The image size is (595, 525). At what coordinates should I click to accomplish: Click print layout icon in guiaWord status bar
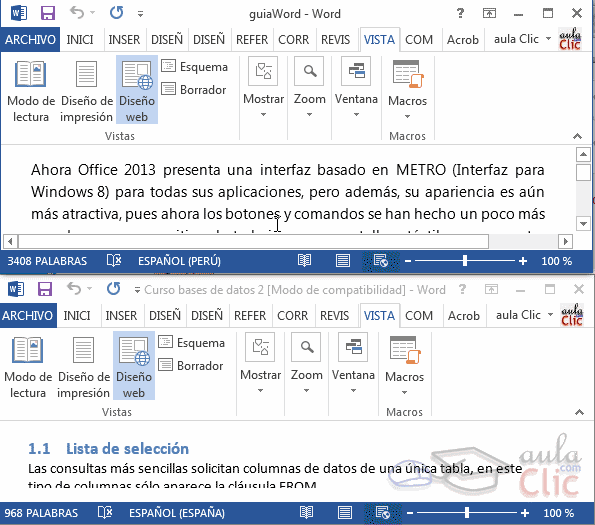click(x=343, y=261)
